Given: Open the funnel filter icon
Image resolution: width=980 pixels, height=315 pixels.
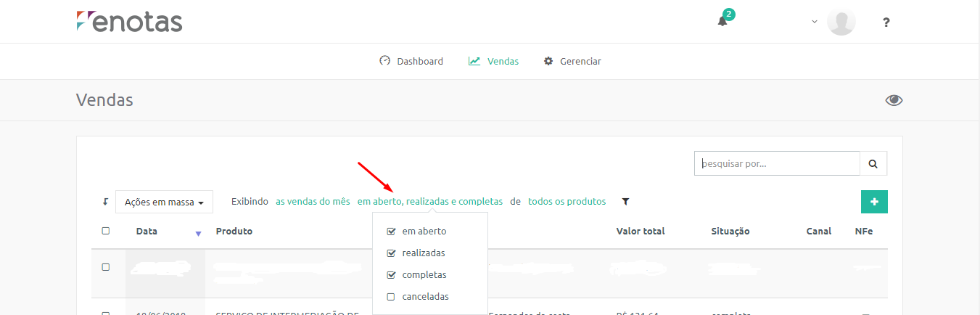Looking at the screenshot, I should (x=625, y=202).
